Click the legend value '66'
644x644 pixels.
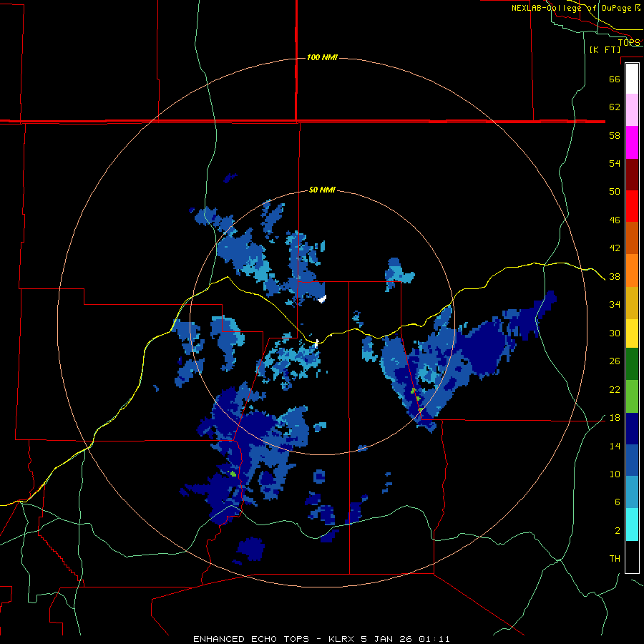tap(615, 79)
